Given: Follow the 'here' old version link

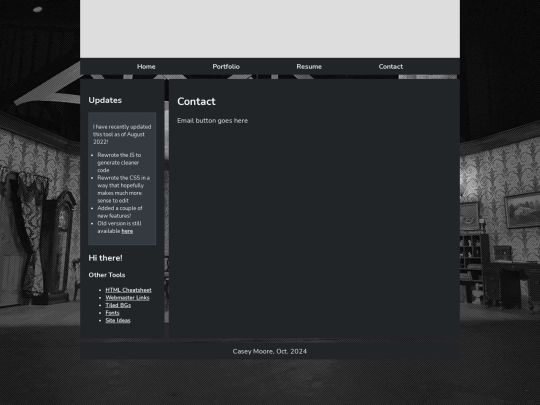Looking at the screenshot, I should click(x=127, y=231).
